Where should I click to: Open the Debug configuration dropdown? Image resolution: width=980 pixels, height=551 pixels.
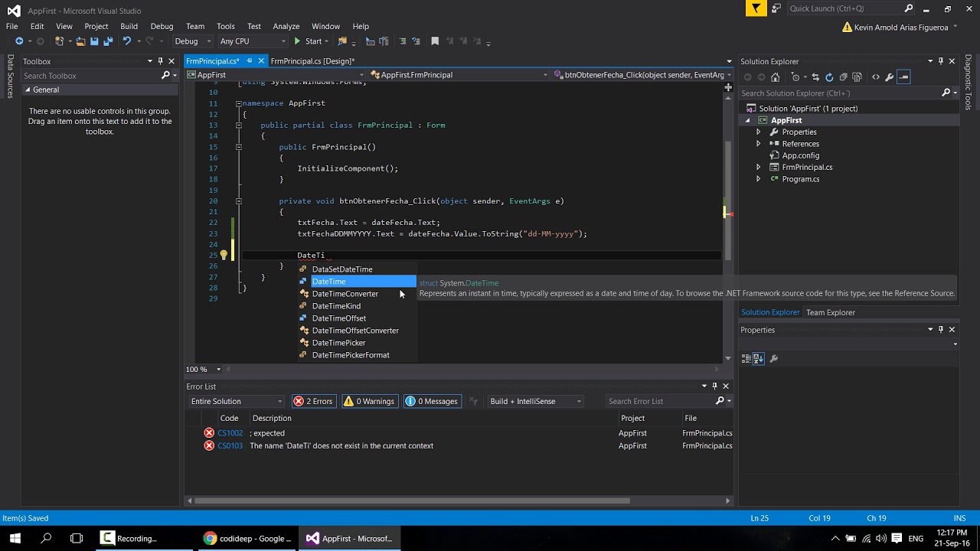[192, 41]
